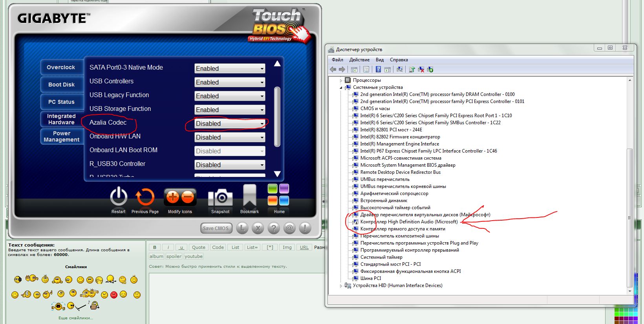This screenshot has height=324, width=644.
Task: Go back with Previous Page icon
Action: tap(145, 197)
